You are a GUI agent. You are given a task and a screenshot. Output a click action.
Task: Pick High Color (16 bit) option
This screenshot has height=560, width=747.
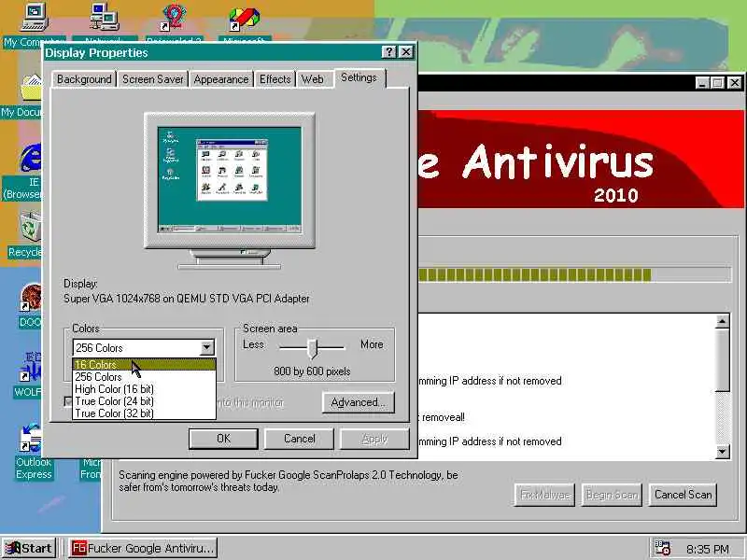click(x=144, y=389)
